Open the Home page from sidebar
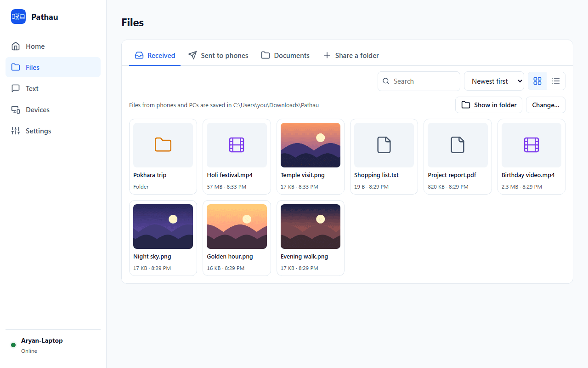 click(53, 46)
